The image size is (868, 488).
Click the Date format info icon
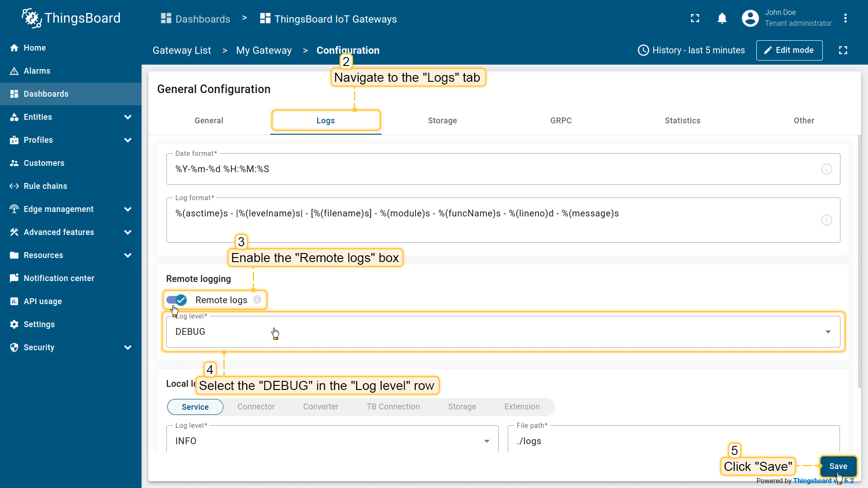coord(826,169)
